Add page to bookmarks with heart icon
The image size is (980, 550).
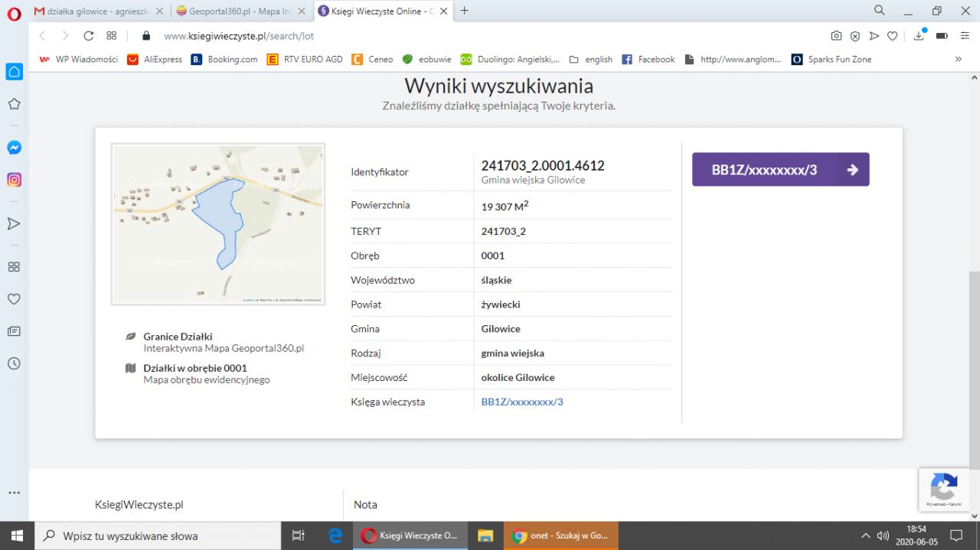pyautogui.click(x=892, y=36)
